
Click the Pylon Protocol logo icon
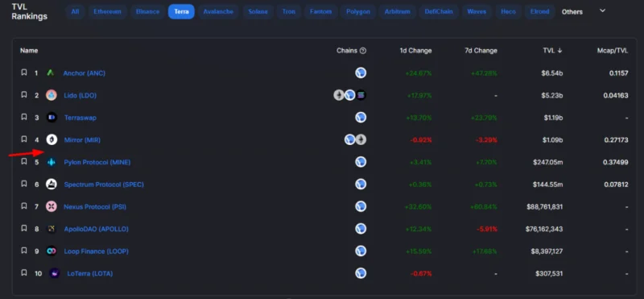[x=52, y=162]
